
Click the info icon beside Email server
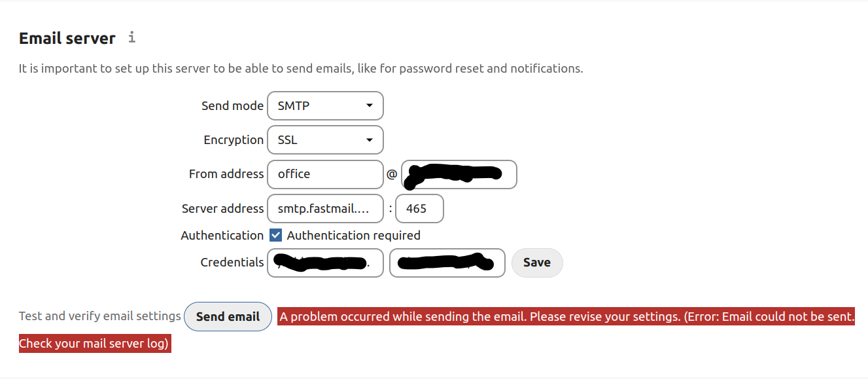coord(131,37)
